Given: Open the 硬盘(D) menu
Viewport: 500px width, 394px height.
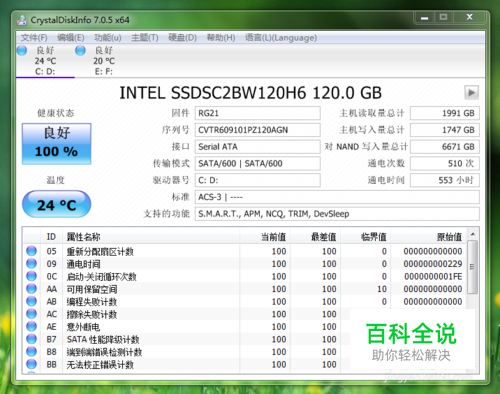Looking at the screenshot, I should [x=182, y=38].
